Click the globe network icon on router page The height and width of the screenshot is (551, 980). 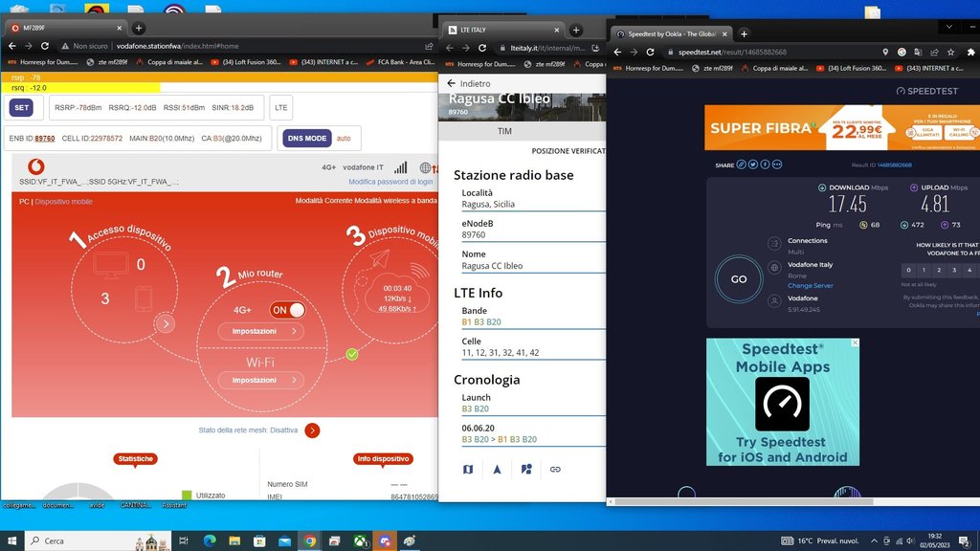pyautogui.click(x=425, y=167)
